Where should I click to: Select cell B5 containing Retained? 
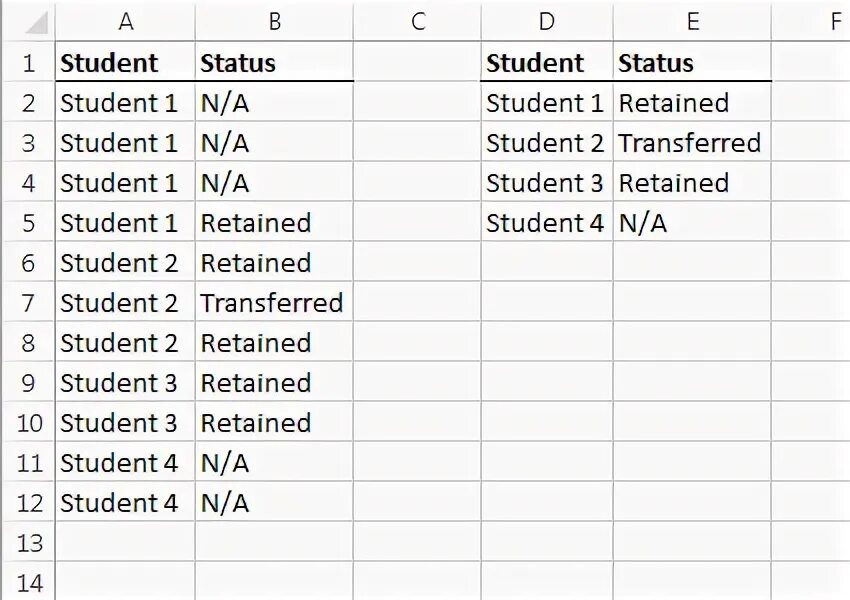click(274, 223)
